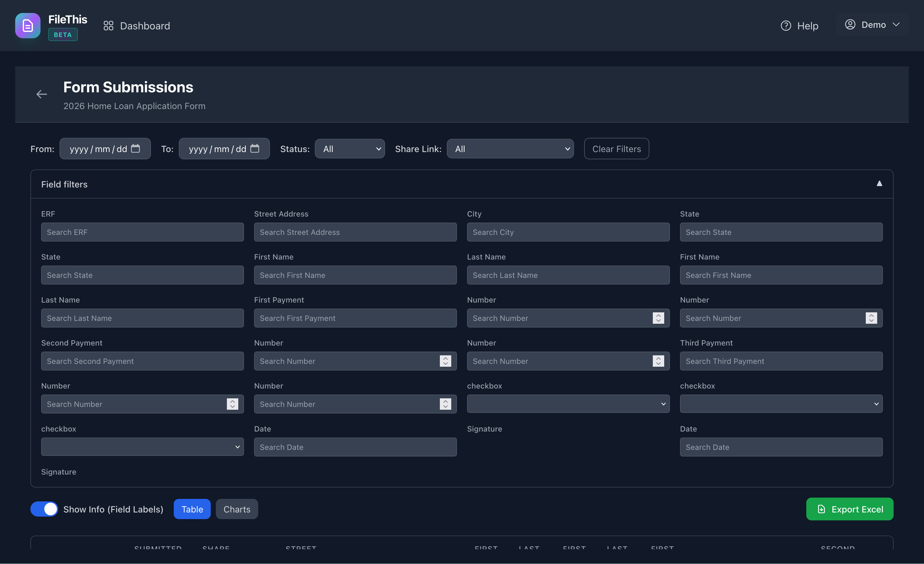Open the Share Link dropdown

coord(510,148)
